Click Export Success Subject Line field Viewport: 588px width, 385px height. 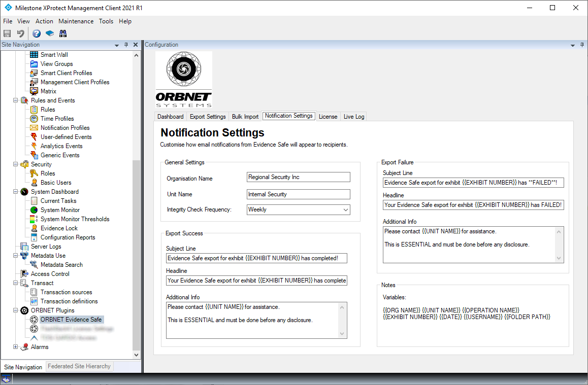click(256, 258)
